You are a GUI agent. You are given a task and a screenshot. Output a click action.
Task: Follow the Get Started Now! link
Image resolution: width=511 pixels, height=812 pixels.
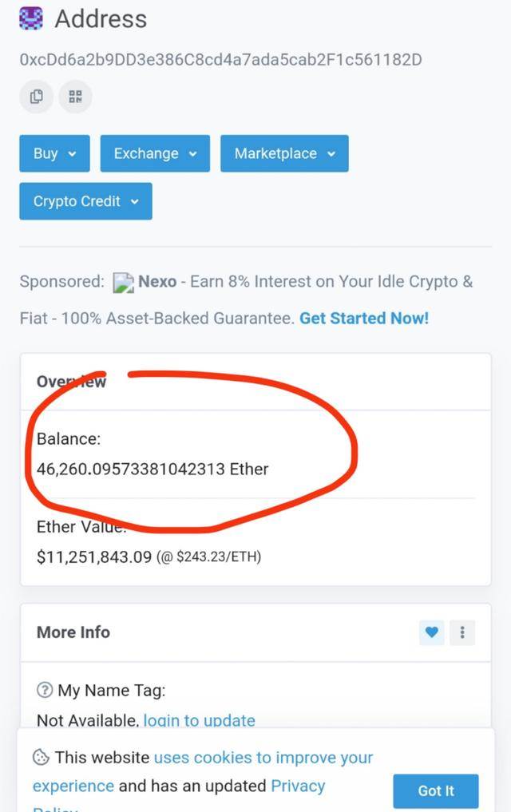(x=364, y=318)
